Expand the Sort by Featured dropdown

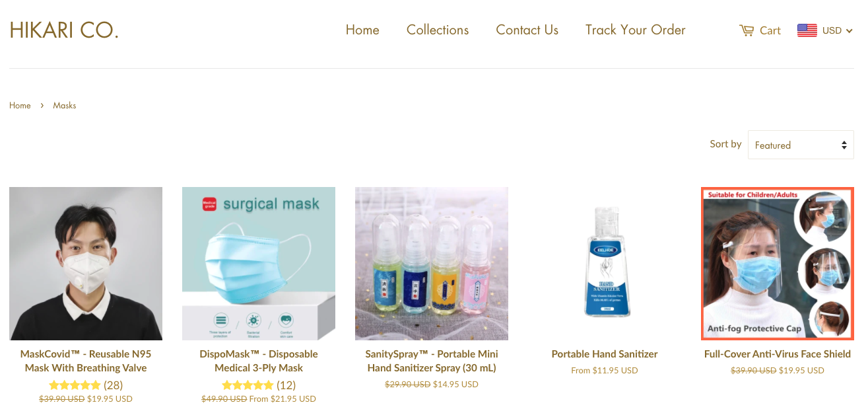[x=801, y=145]
